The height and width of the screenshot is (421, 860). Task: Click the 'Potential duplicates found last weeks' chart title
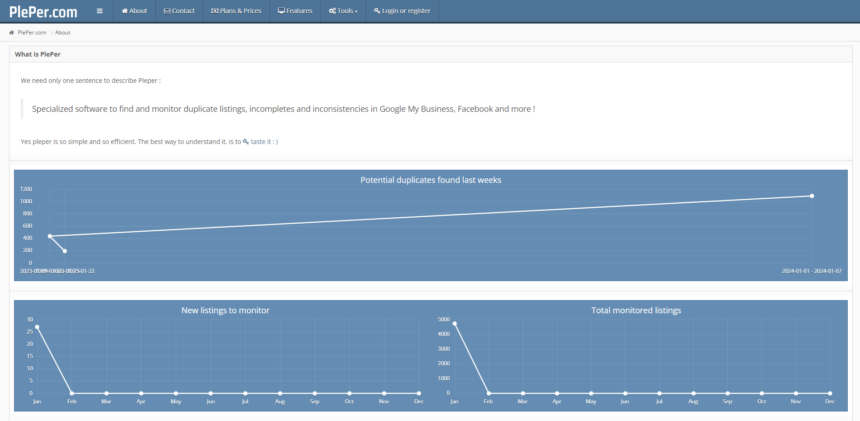click(430, 180)
